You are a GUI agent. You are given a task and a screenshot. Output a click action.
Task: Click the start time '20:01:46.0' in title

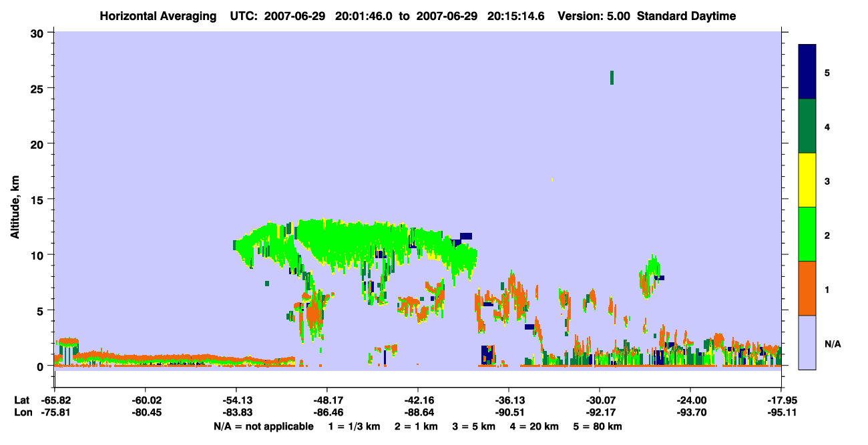coord(363,16)
